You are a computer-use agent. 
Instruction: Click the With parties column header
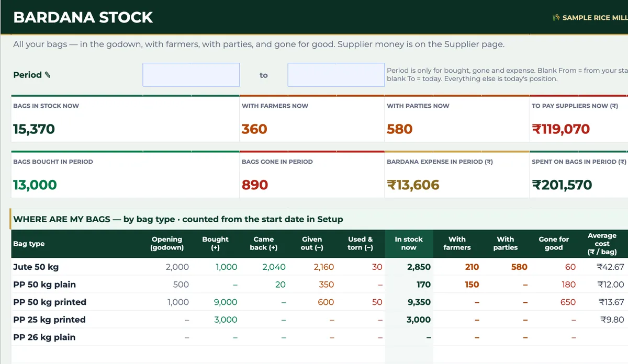[x=506, y=243]
